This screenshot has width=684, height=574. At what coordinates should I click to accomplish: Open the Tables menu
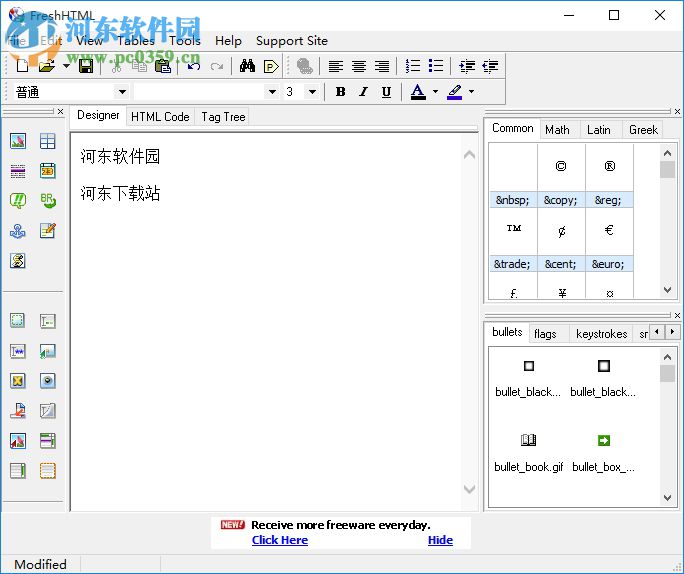[136, 41]
